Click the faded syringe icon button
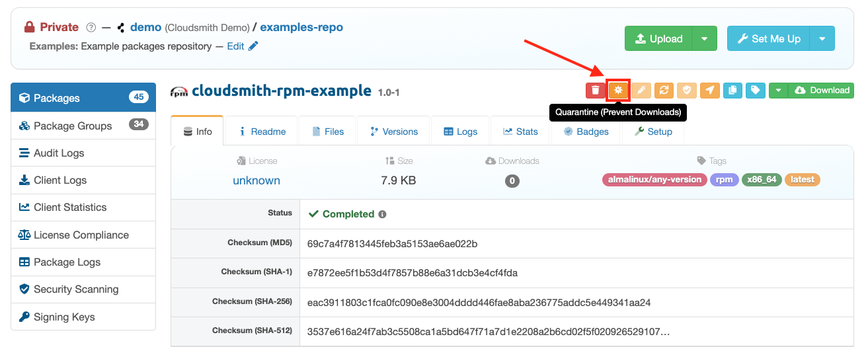Image resolution: width=868 pixels, height=347 pixels. pos(641,91)
